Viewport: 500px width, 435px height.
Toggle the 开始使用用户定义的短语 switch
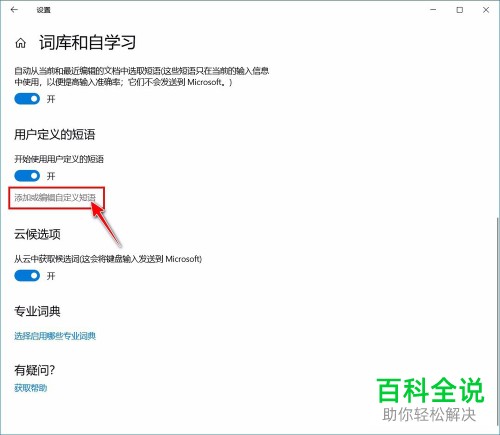(x=27, y=176)
